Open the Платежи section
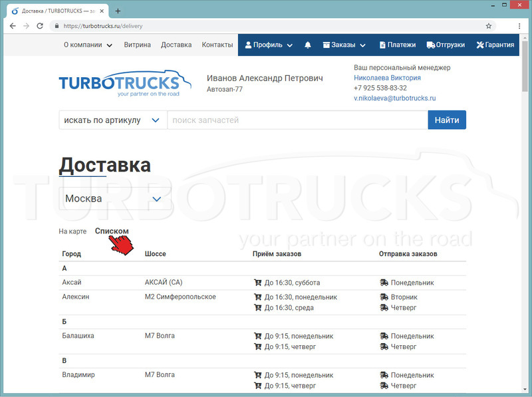The height and width of the screenshot is (397, 532). point(398,45)
